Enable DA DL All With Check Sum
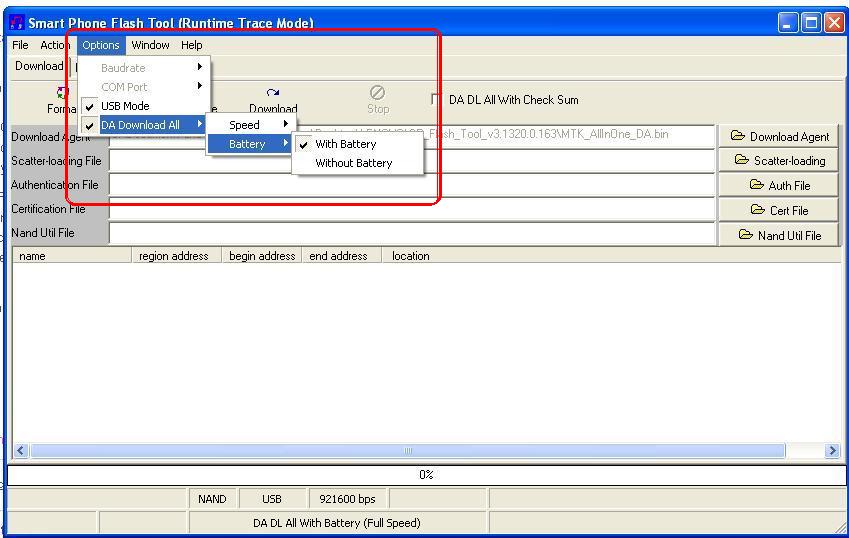The image size is (849, 538). [436, 100]
